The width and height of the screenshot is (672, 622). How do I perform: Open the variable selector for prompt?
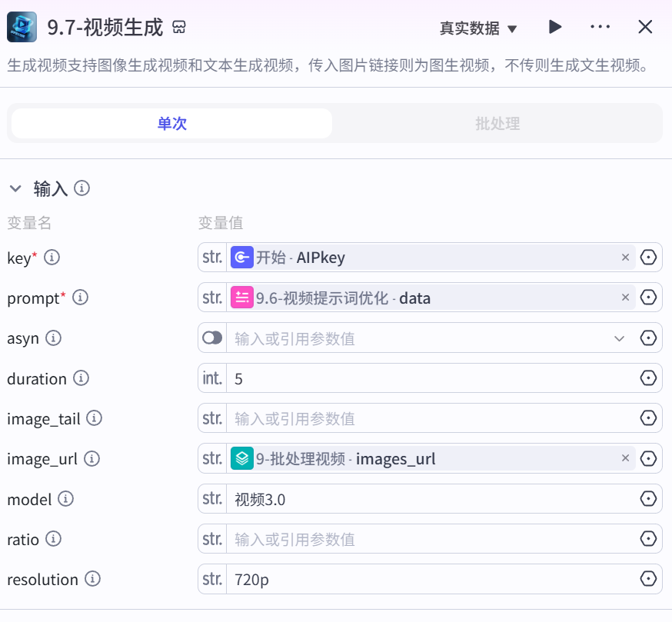(648, 298)
